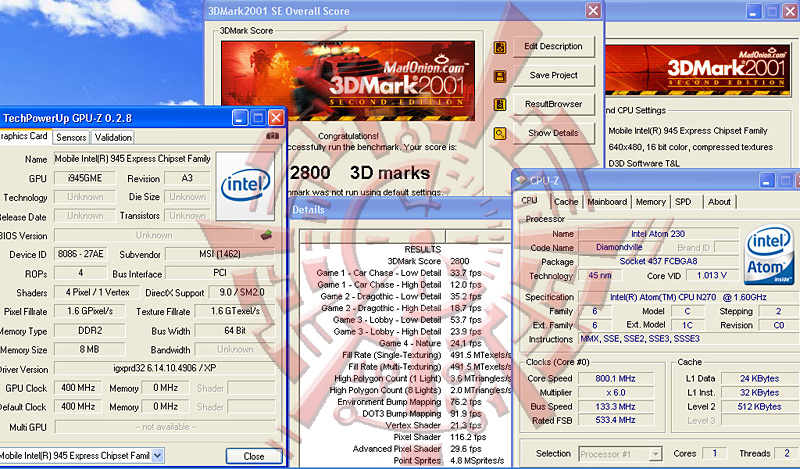
Task: Click the Game 4 - Nature result row
Action: 406,343
